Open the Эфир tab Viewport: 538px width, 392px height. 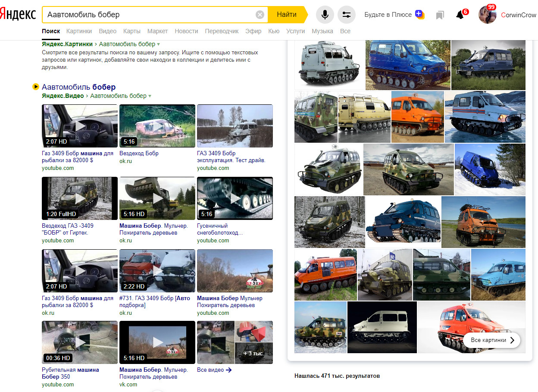tap(253, 31)
